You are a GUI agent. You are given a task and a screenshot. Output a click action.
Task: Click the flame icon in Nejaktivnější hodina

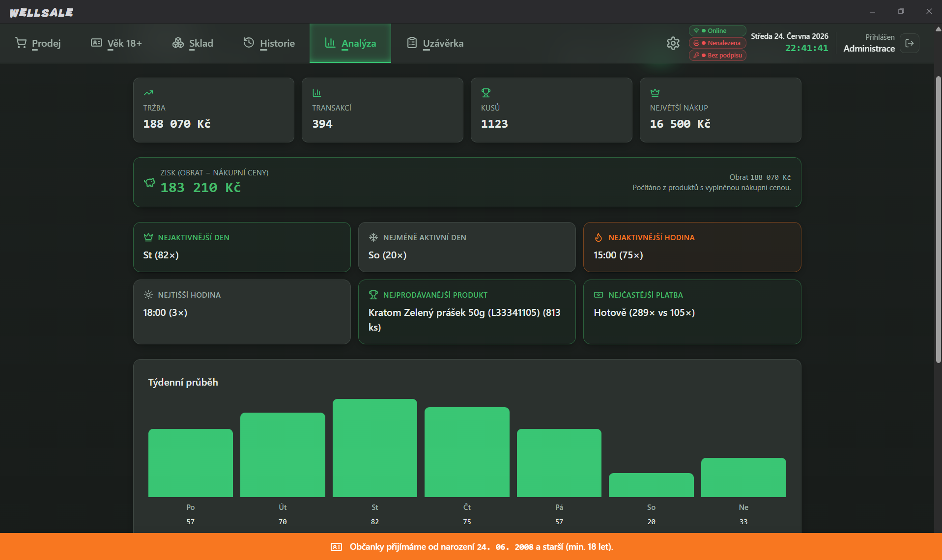(598, 237)
